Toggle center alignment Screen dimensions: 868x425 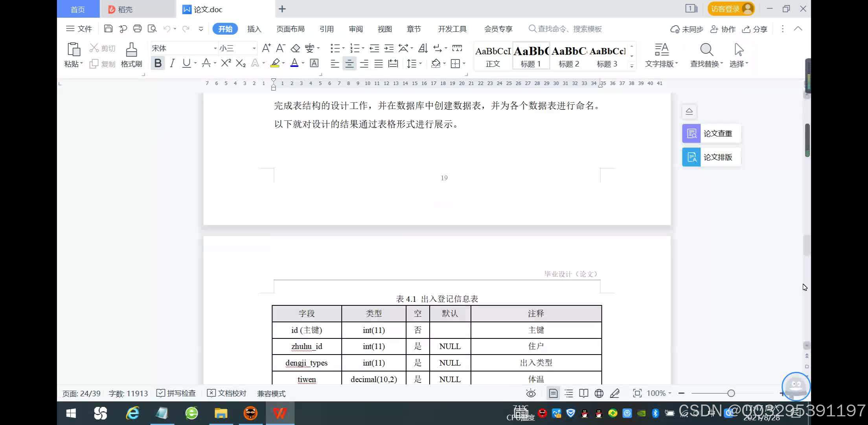(349, 63)
